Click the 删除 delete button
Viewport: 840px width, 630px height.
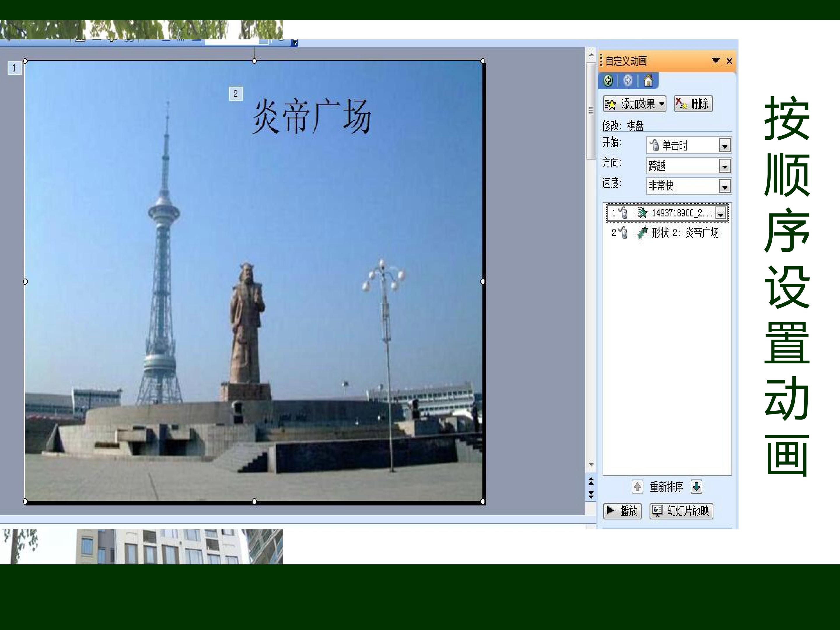[x=693, y=104]
